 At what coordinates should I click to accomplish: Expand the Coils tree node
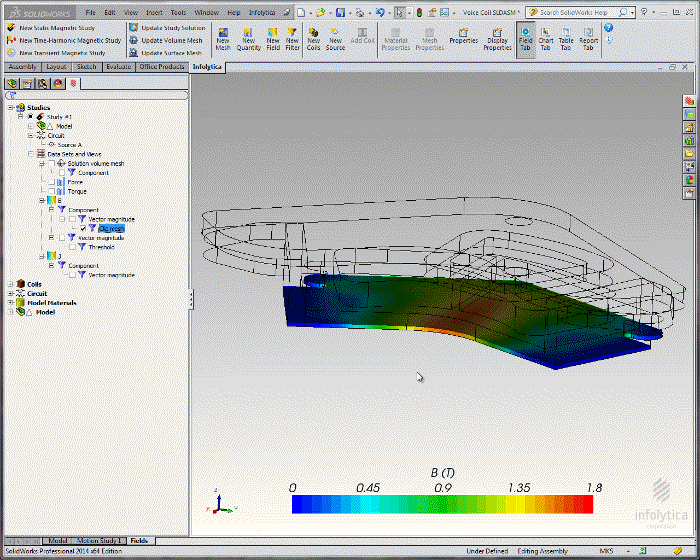pos(10,284)
